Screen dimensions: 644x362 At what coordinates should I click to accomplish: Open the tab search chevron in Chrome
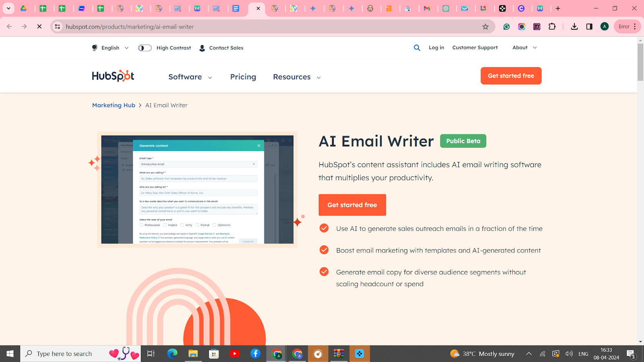(x=8, y=8)
